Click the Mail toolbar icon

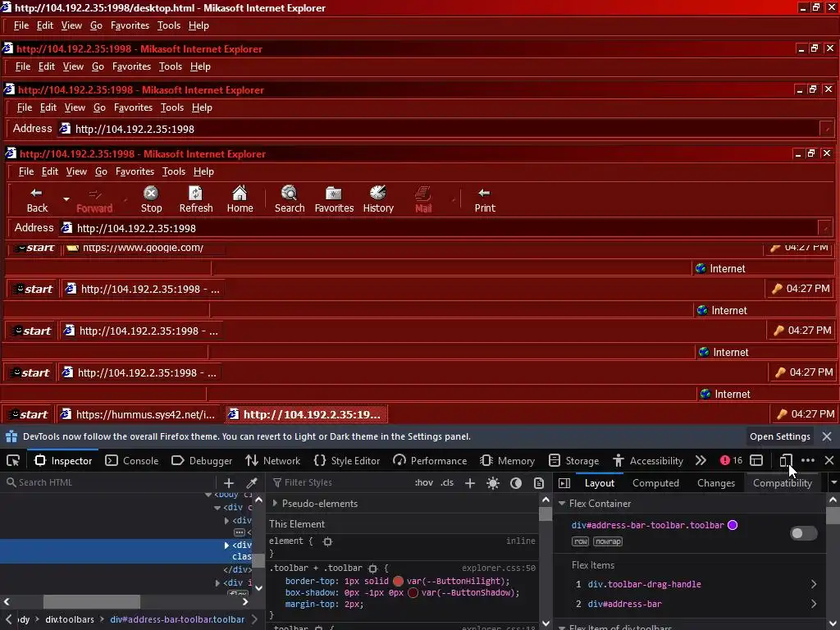tap(423, 200)
